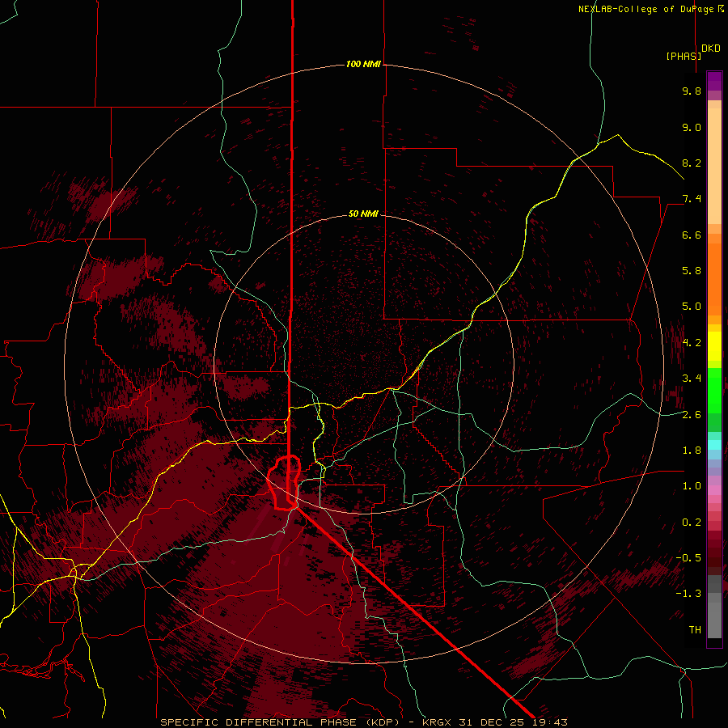Screen dimensions: 728x728
Task: Click the DKD label above the color scale
Action: point(711,49)
